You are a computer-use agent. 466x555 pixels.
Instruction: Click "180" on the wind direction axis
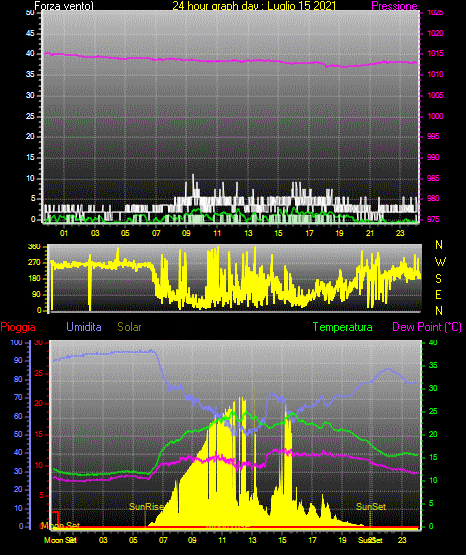(34, 279)
